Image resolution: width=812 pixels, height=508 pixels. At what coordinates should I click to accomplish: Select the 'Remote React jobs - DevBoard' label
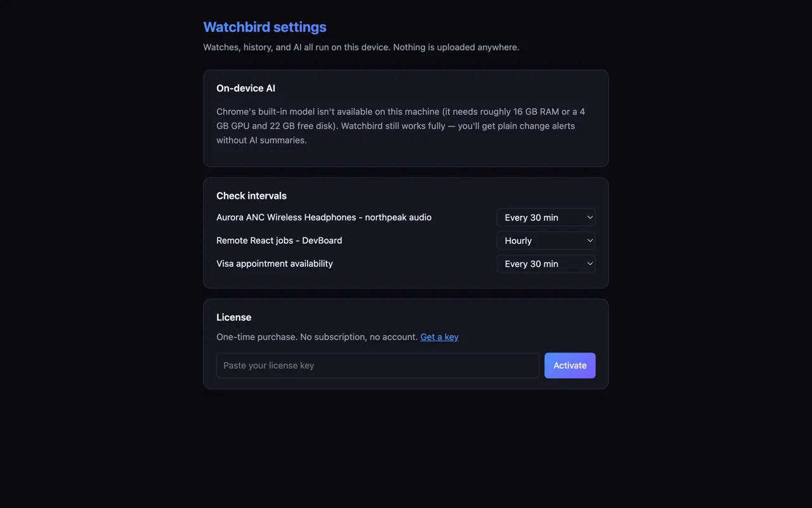click(279, 241)
